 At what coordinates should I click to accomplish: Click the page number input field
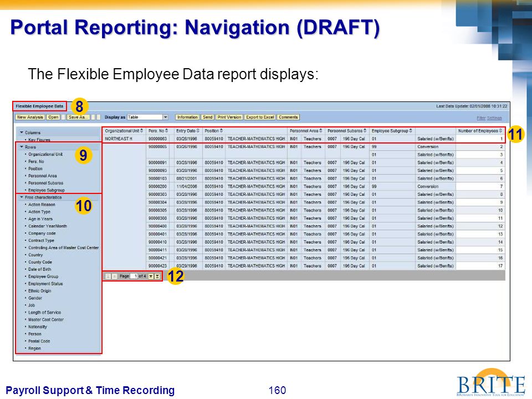click(134, 276)
